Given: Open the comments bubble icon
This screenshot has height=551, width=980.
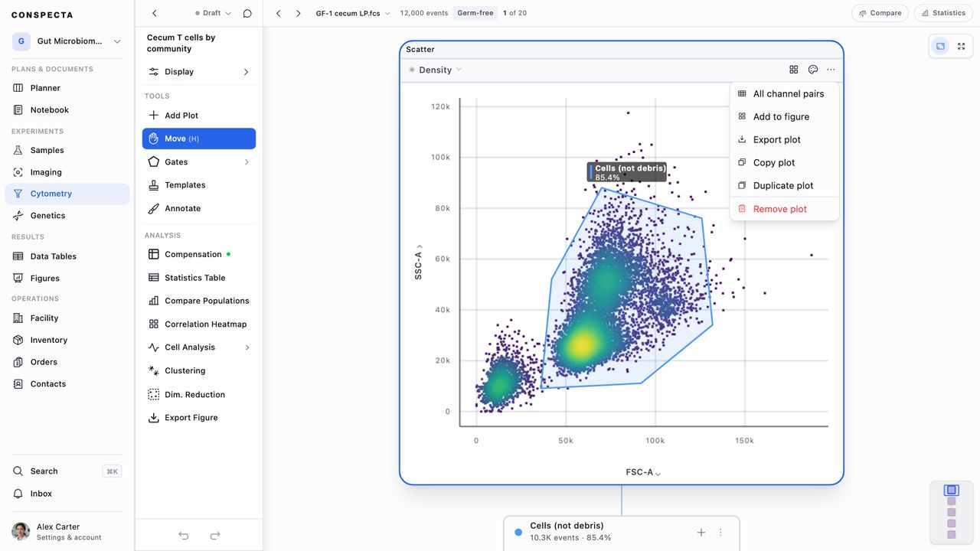Looking at the screenshot, I should tap(247, 13).
